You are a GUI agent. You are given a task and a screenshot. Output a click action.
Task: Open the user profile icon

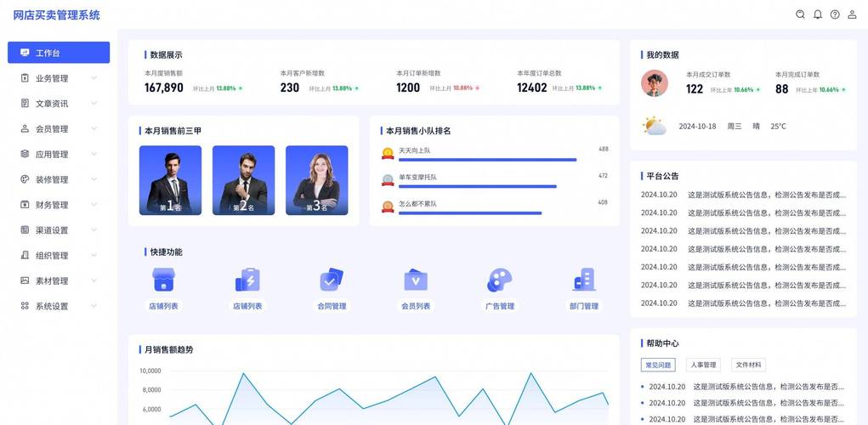coord(852,14)
